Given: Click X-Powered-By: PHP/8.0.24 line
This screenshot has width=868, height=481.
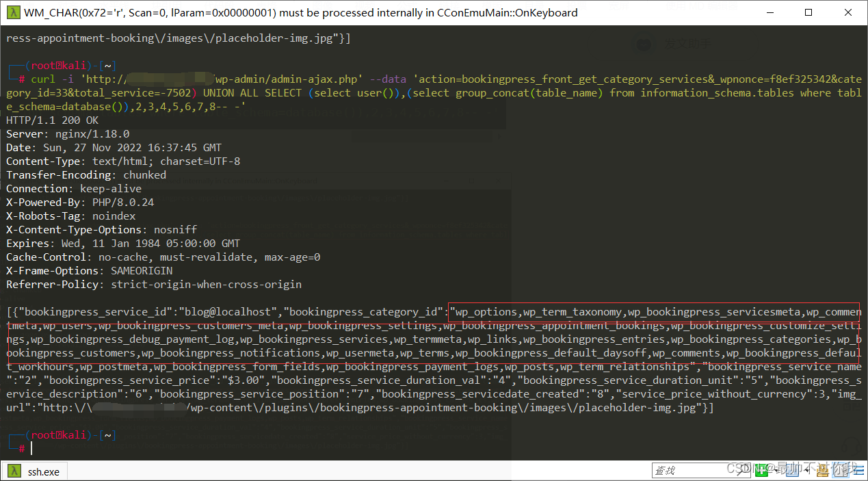Looking at the screenshot, I should [80, 203].
